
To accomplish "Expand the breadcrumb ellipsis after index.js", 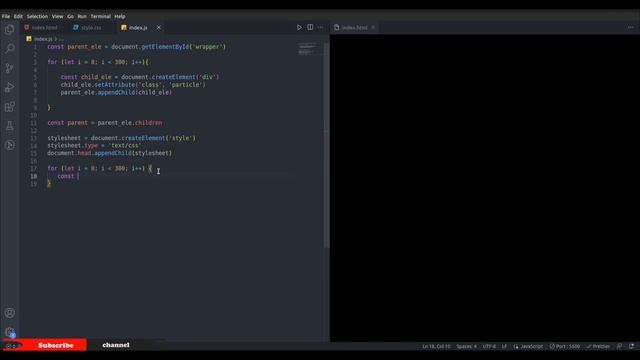I will coord(62,39).
